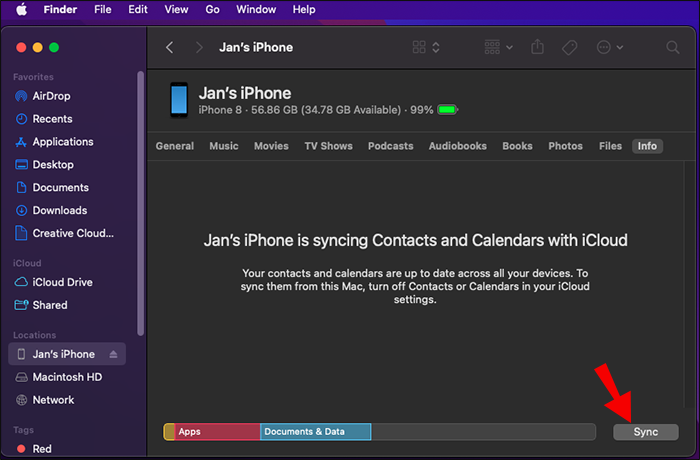The height and width of the screenshot is (460, 700).
Task: Switch to the Music tab
Action: (224, 146)
